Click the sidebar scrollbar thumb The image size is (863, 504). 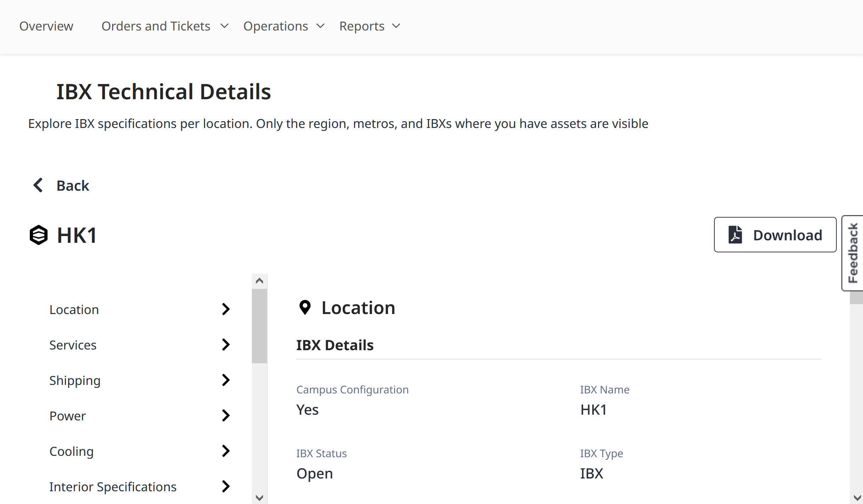pos(259,326)
